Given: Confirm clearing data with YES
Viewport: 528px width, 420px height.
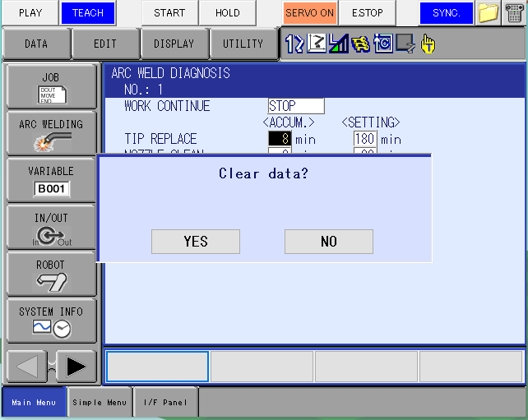Looking at the screenshot, I should pos(196,242).
